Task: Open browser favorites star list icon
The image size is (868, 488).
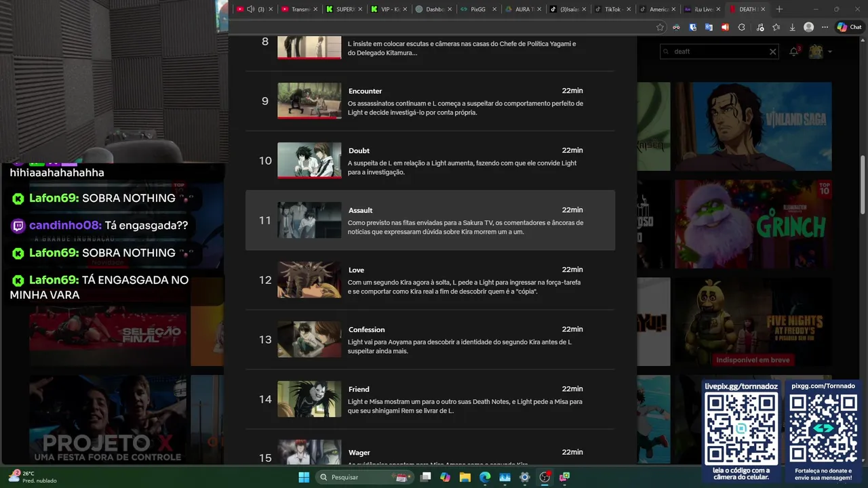Action: tap(776, 27)
